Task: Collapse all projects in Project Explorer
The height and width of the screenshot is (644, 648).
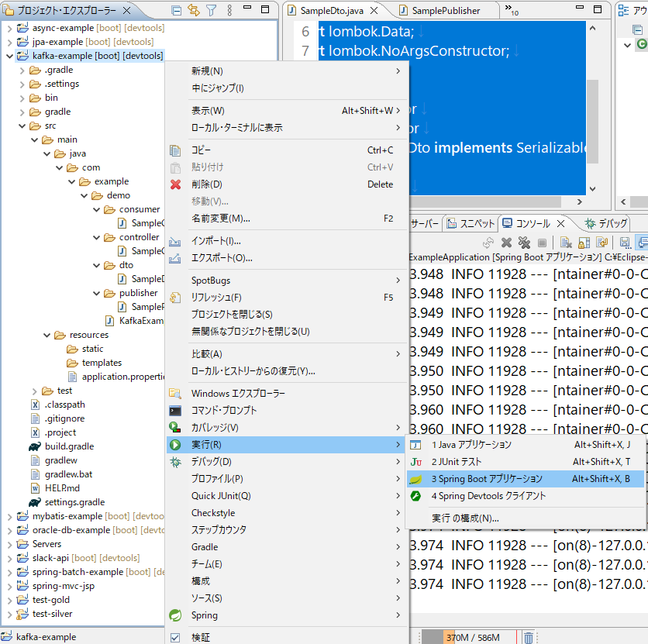Action: [175, 10]
